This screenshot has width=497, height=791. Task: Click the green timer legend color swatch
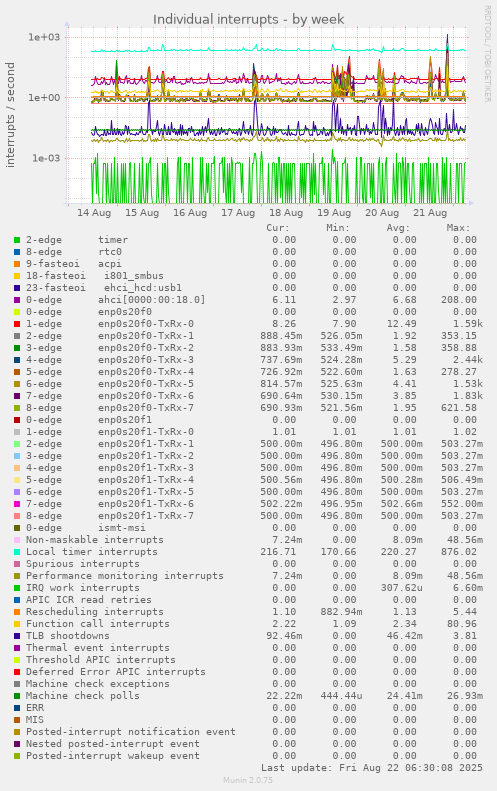17,240
